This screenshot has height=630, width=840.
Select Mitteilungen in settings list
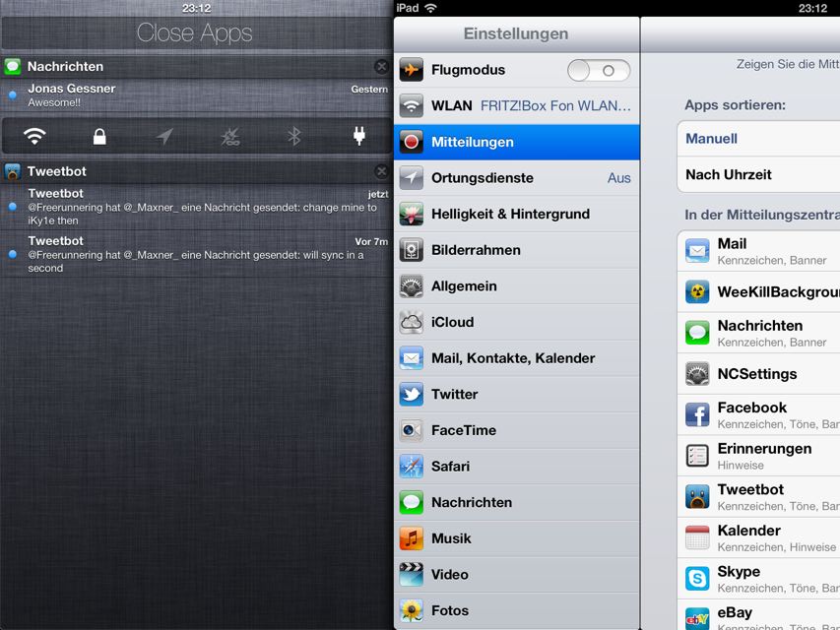pos(516,142)
